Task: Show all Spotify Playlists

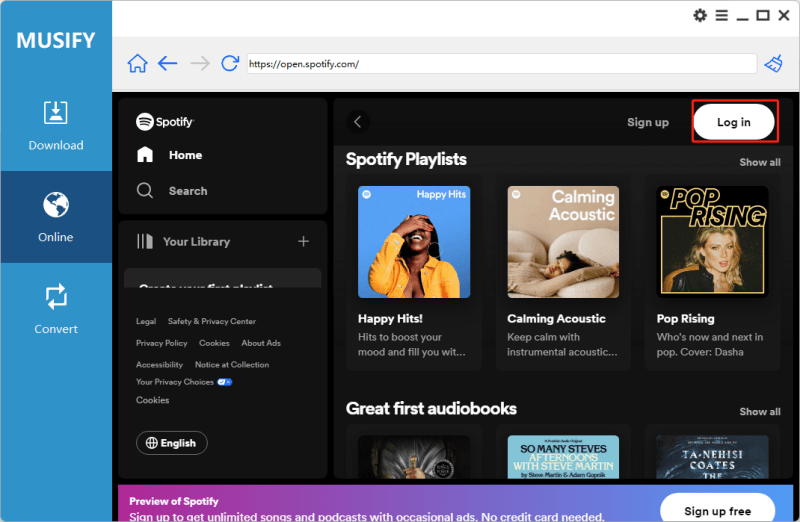Action: point(760,162)
